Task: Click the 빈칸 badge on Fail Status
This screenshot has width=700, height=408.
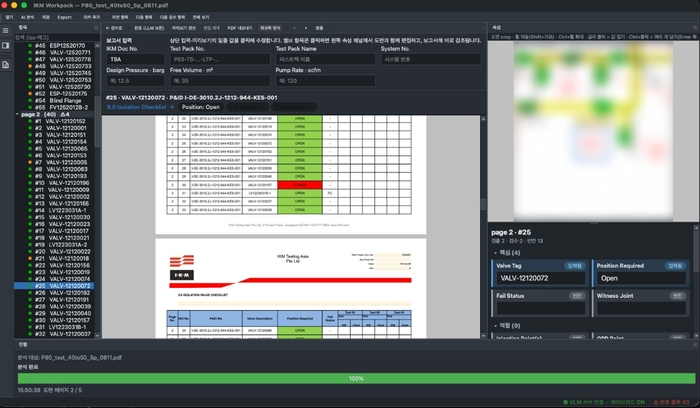Action: (577, 296)
